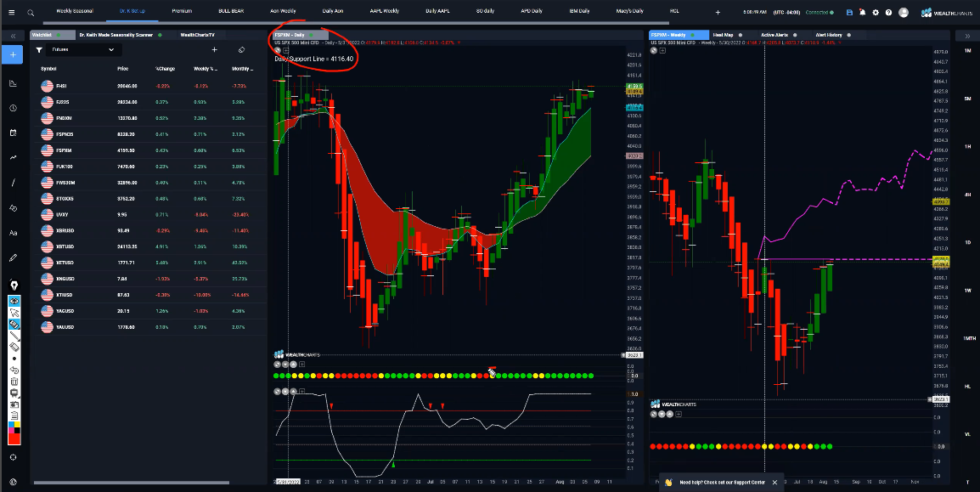Screen dimensions: 980x492
Task: Select 1W timeframe in right panel
Action: point(967,290)
